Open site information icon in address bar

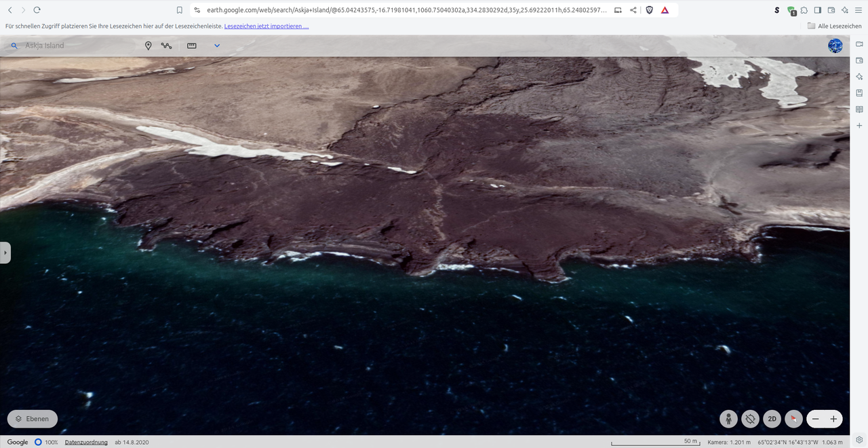coord(197,10)
